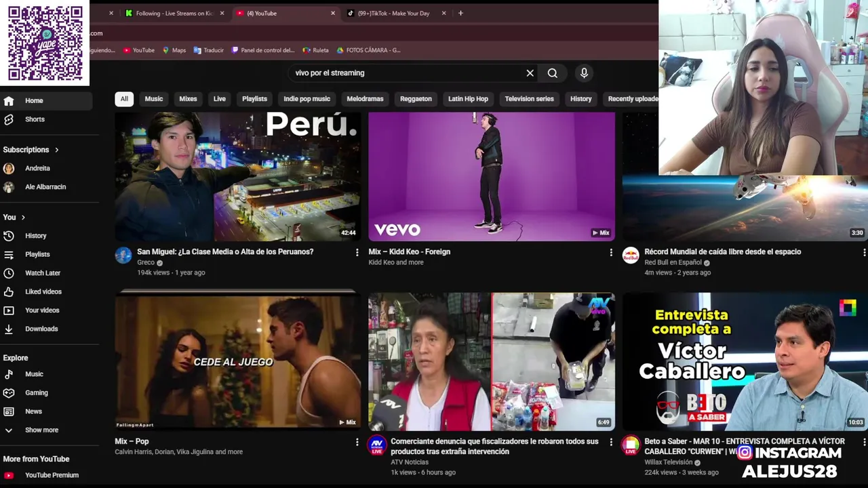Select the Playlists filter chip

pos(254,99)
